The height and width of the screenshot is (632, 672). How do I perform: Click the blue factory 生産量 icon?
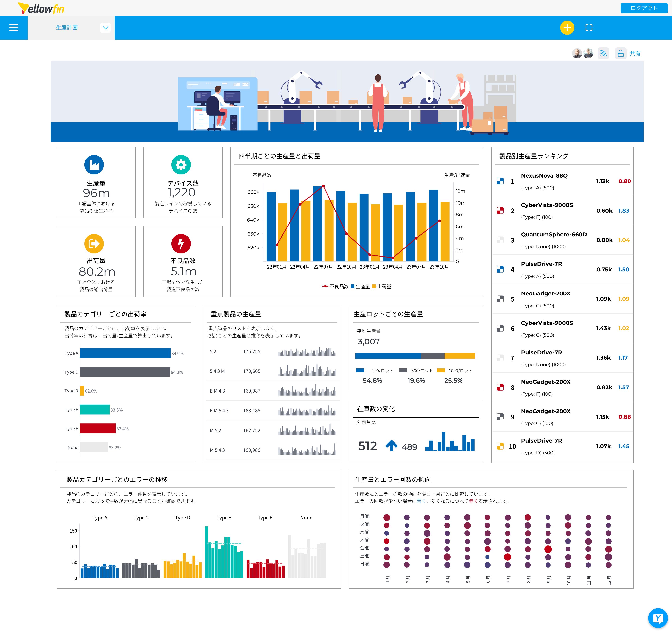[94, 165]
